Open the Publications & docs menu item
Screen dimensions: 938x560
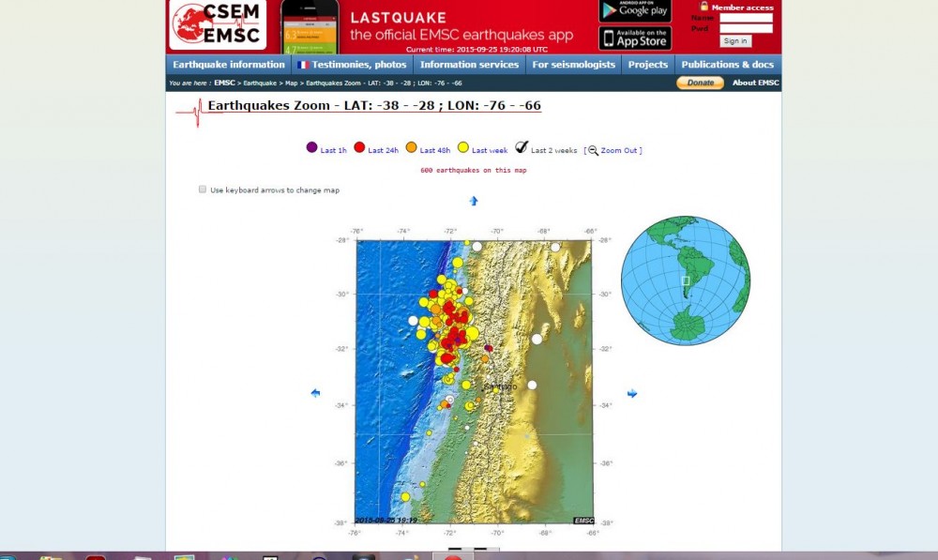pyautogui.click(x=727, y=65)
